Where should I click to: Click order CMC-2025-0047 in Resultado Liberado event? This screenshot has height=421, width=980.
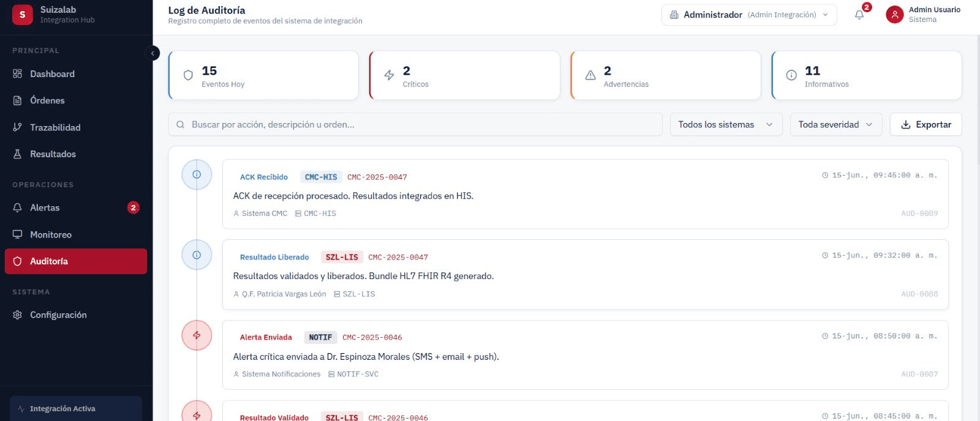pyautogui.click(x=398, y=257)
